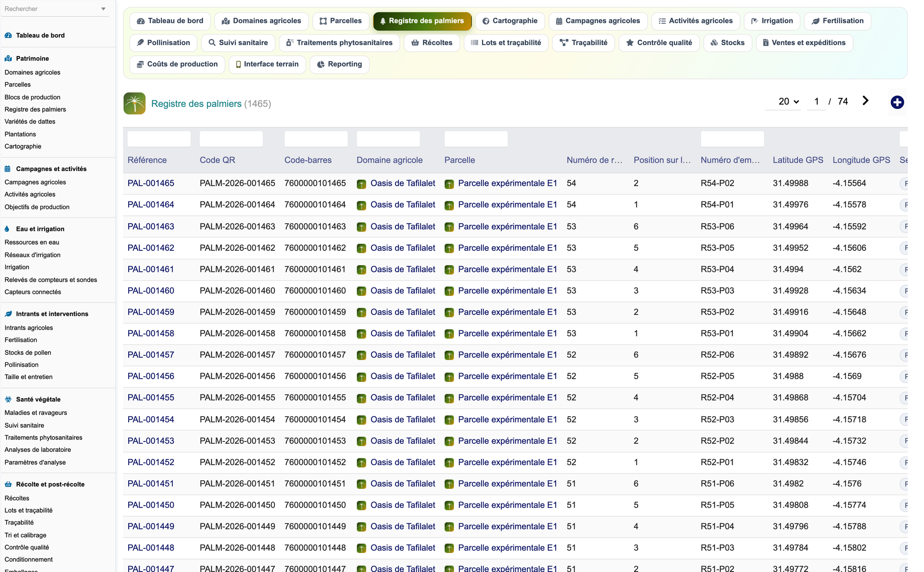The image size is (924, 572).
Task: Click the Référence column header
Action: (147, 160)
